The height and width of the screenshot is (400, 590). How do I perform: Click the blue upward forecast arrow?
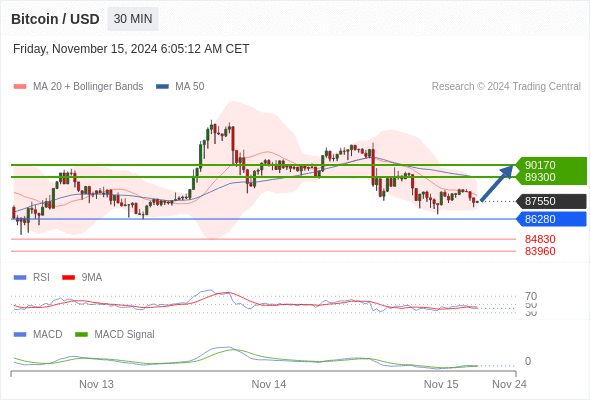coord(497,183)
